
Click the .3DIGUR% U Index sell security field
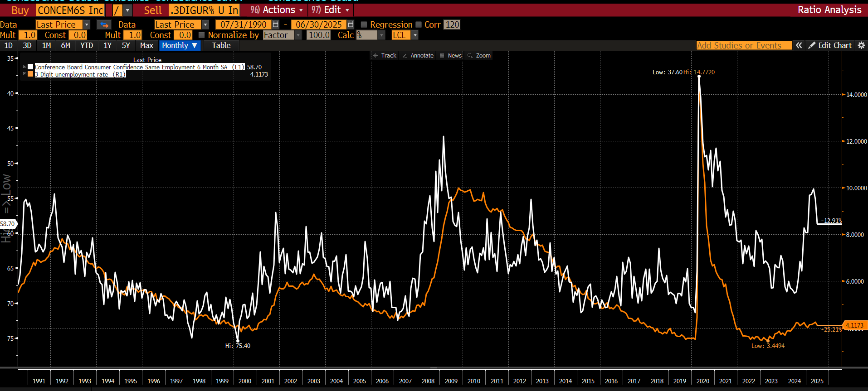coord(204,10)
